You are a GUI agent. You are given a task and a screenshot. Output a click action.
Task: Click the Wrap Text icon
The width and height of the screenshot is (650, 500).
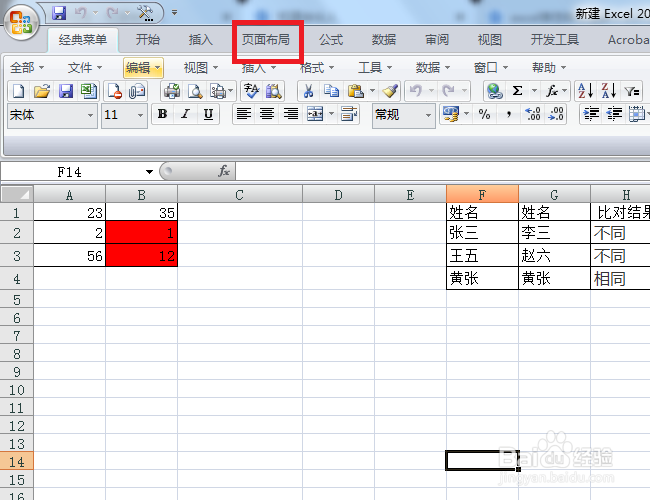click(349, 114)
